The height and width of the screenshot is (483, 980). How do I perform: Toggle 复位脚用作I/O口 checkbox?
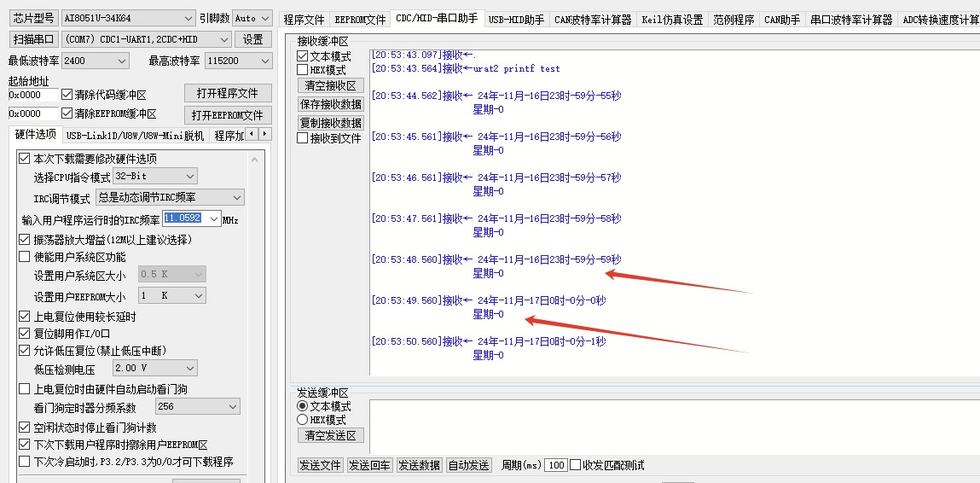coord(25,334)
